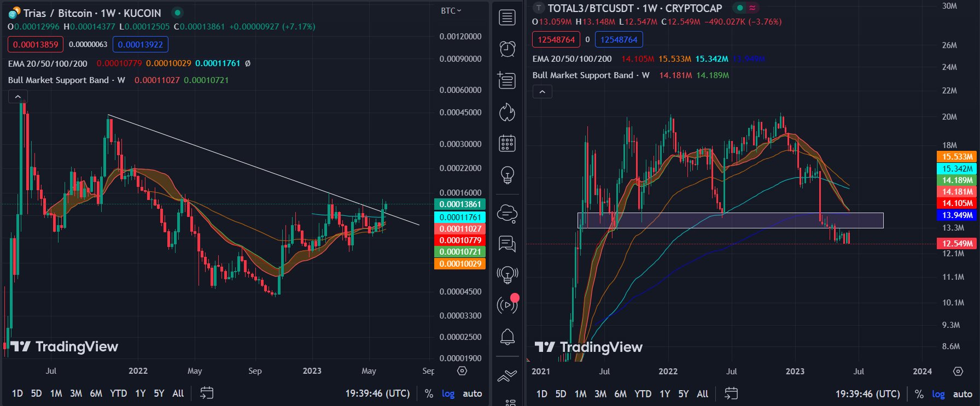Click blue 13.949M price label
Viewport: 980px width, 406px height.
[x=956, y=215]
